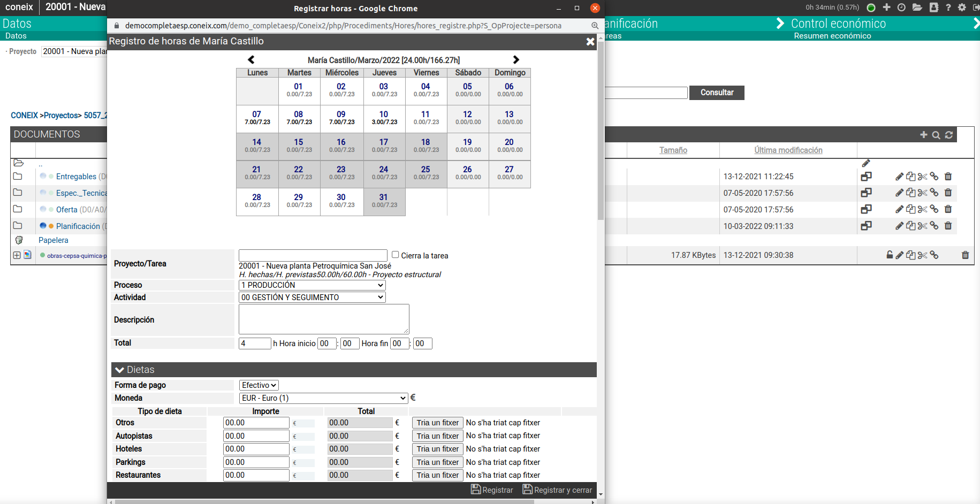
Task: Open the Forma de pago dropdown
Action: (x=259, y=385)
